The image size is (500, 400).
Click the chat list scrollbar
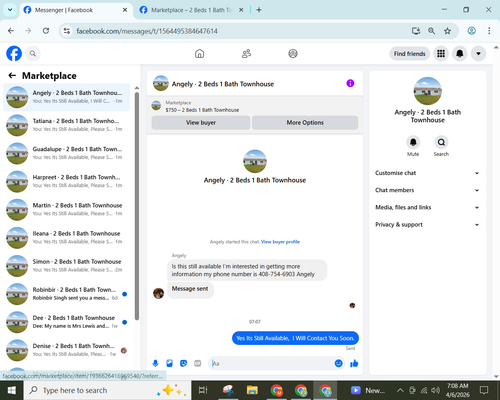click(137, 206)
